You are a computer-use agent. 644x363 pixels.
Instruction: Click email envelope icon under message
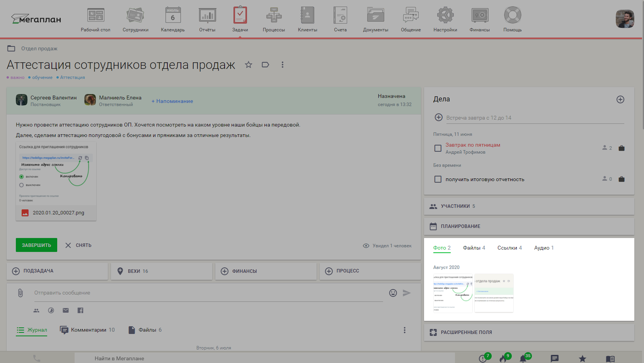pos(66,310)
